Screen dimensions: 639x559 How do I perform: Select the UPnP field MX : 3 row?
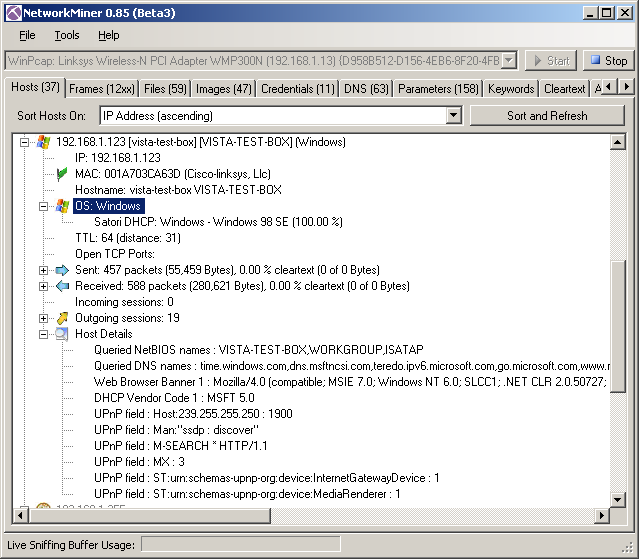[139, 462]
